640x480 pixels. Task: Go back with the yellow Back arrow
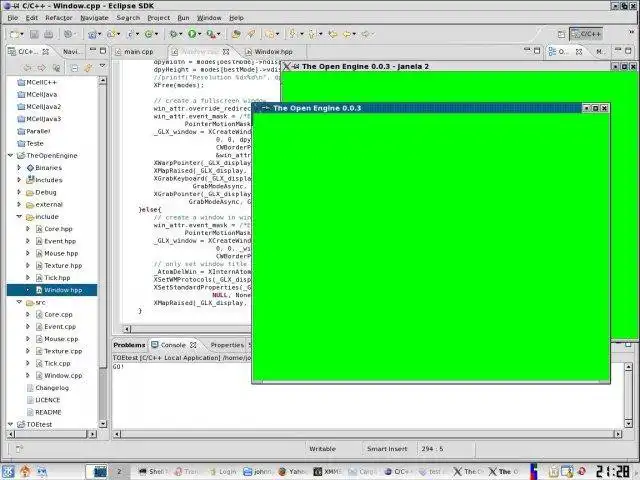(347, 34)
